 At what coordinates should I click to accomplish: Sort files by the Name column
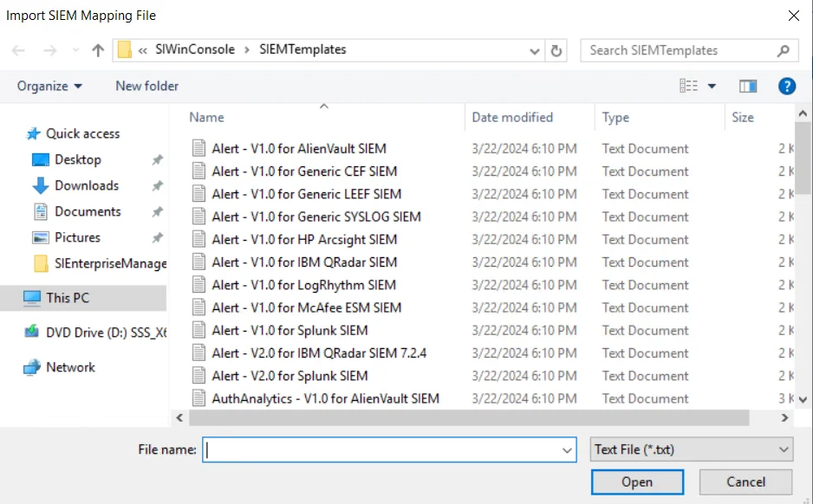click(206, 118)
